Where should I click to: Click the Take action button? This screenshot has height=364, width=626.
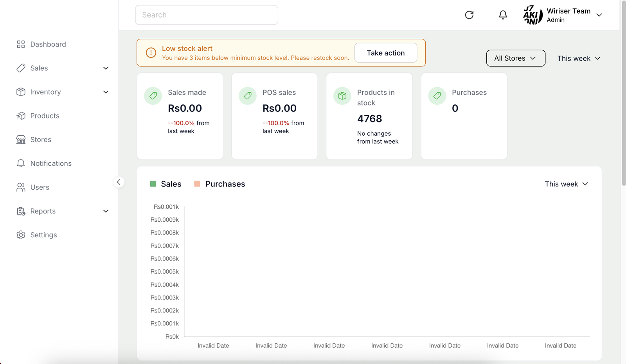pyautogui.click(x=386, y=53)
